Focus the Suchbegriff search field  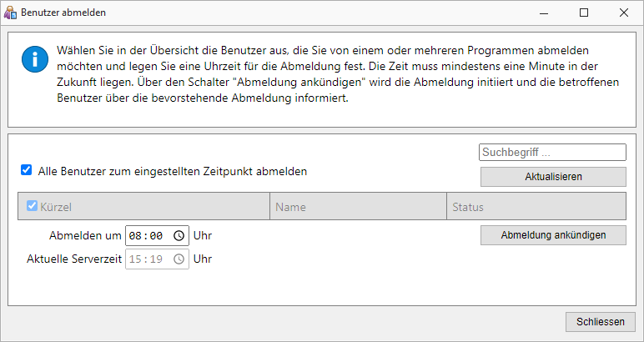coord(552,153)
